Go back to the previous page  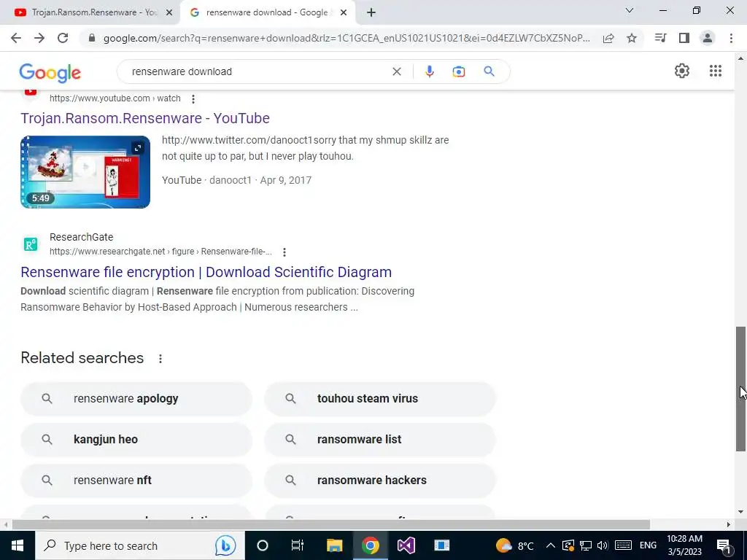[x=16, y=38]
